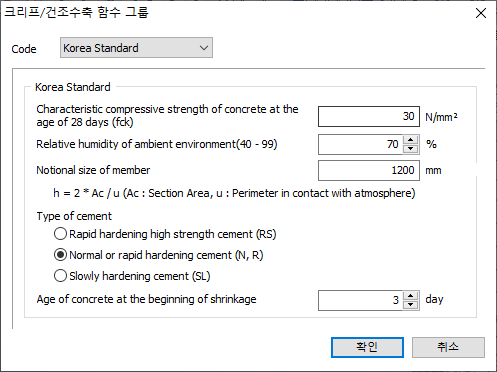Focus the shrinkage start age input field

point(360,300)
